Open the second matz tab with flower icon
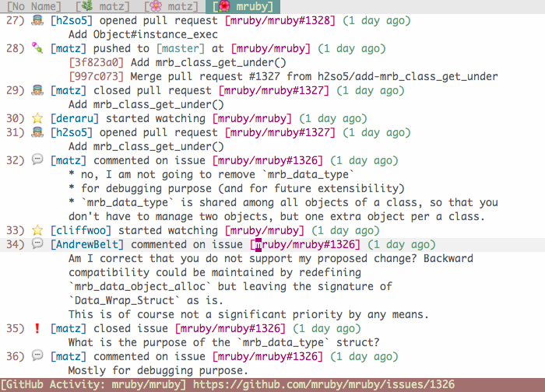The image size is (545, 392). pos(171,6)
